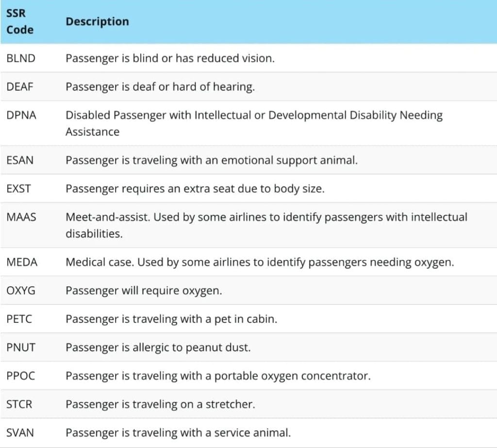
Task: Select the MEDA code cell
Action: 22,262
